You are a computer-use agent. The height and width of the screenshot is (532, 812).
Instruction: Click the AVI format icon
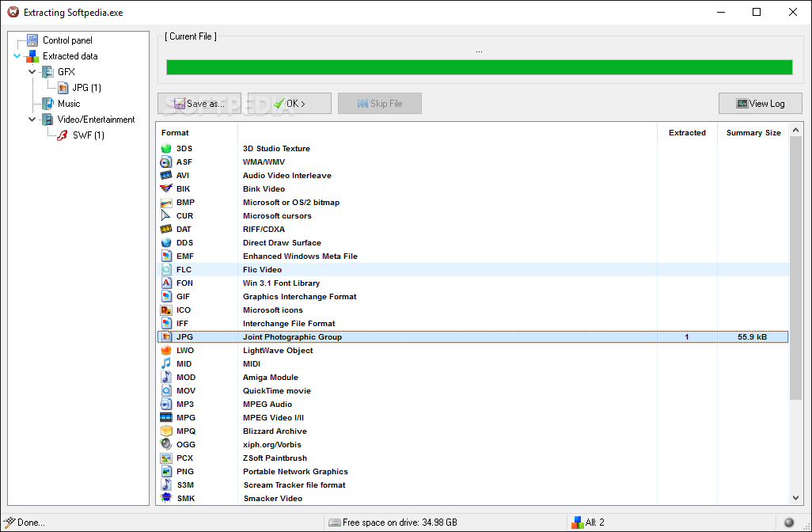pyautogui.click(x=165, y=175)
